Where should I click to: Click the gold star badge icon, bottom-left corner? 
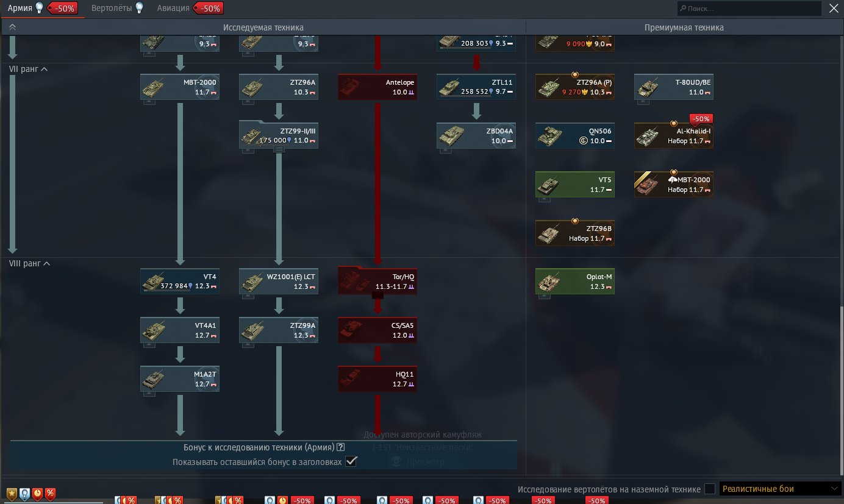[12, 494]
